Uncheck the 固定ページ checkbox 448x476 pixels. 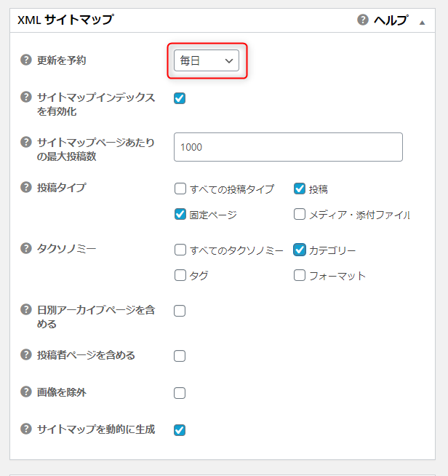pos(180,214)
